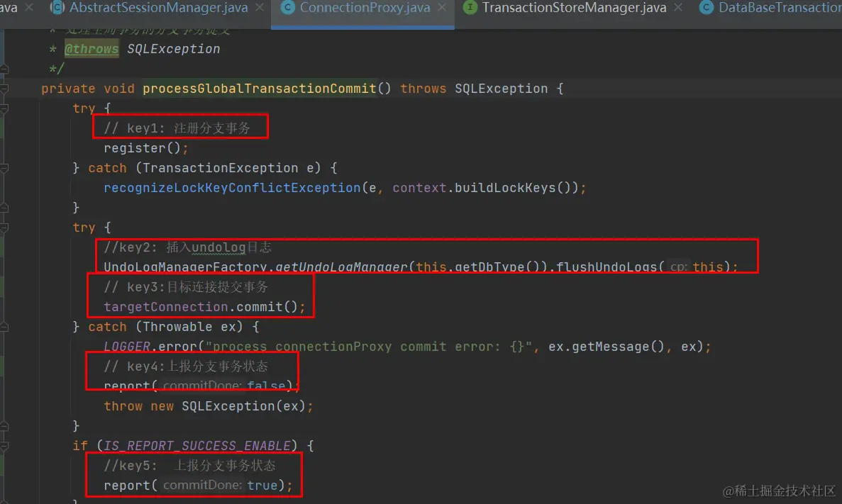Click SQLException constructor in throw statement
Screen dimensions: 842x504
click(228, 406)
